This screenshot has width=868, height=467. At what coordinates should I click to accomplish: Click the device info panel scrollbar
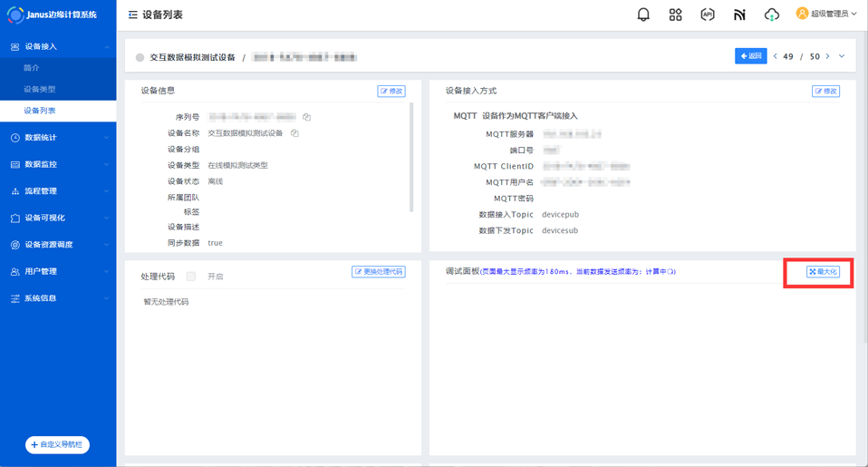411,156
